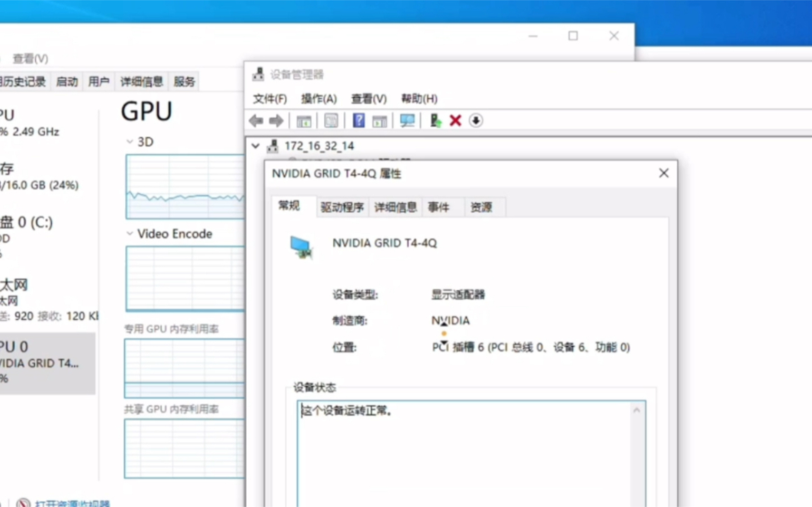Collapse the 3D graph dropdown chevron
The width and height of the screenshot is (812, 507).
129,142
